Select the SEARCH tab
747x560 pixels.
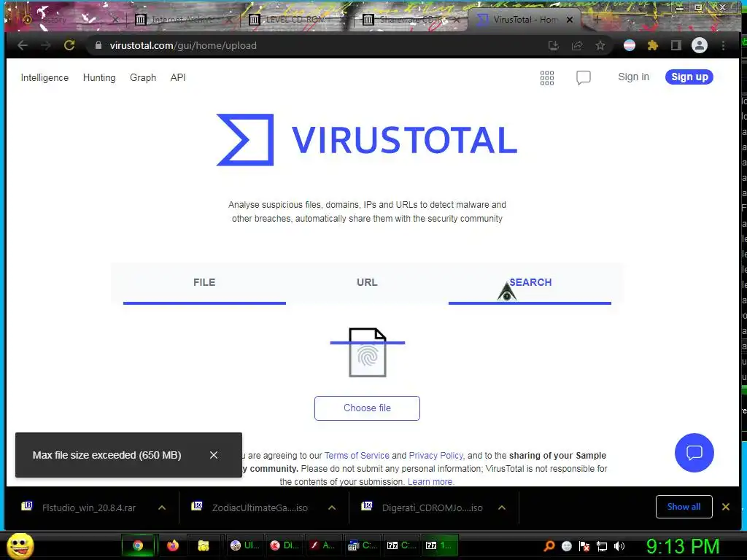click(x=530, y=283)
